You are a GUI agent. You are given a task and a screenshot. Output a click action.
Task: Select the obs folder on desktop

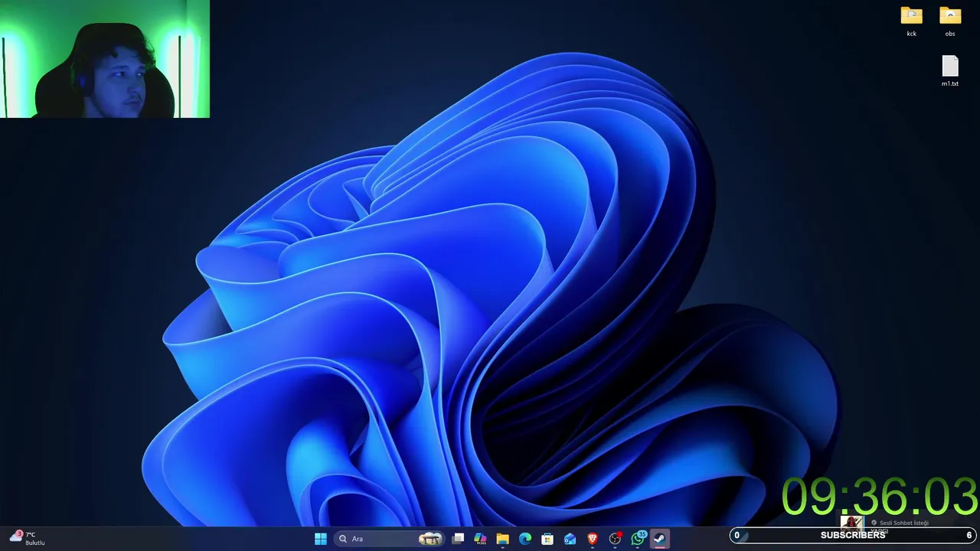point(950,21)
